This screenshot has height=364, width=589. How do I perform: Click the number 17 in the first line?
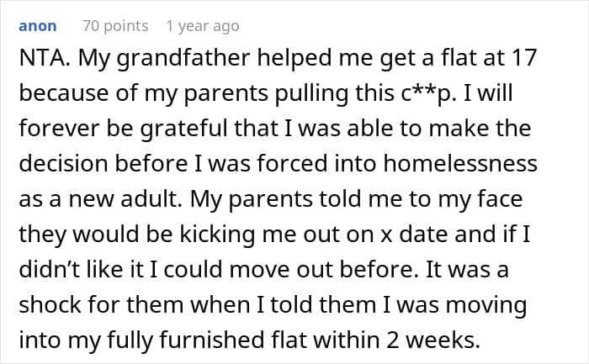[523, 58]
